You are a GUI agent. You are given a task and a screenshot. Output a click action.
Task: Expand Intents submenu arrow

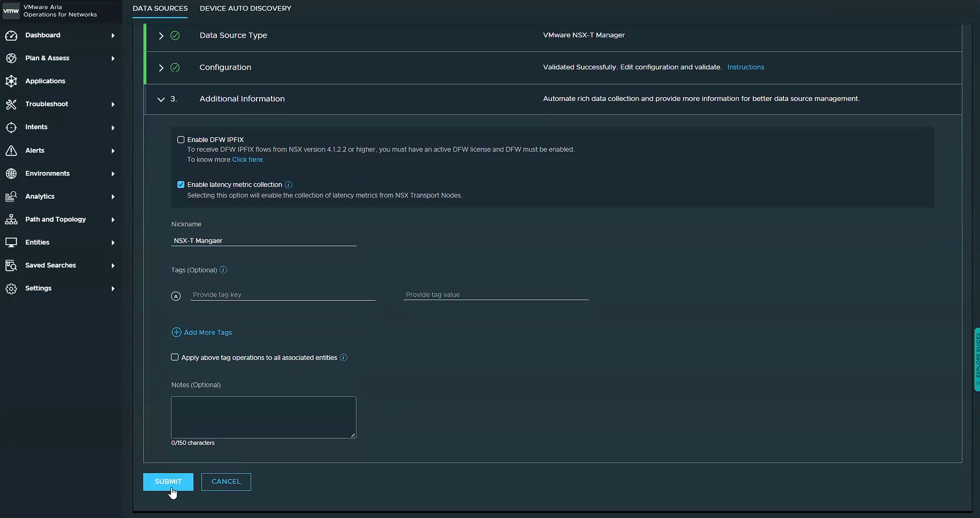pyautogui.click(x=113, y=128)
